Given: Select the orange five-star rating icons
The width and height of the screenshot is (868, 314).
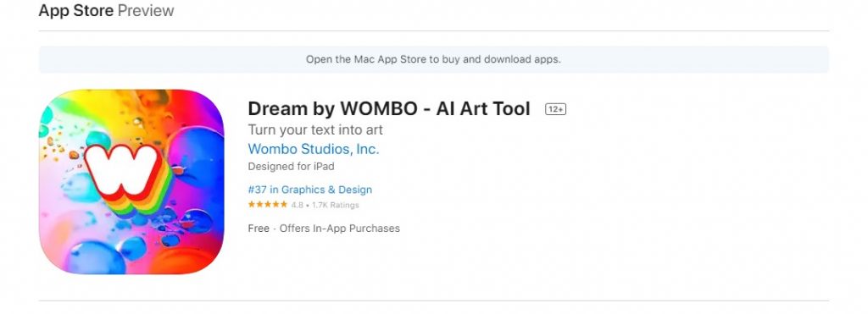Looking at the screenshot, I should [267, 205].
